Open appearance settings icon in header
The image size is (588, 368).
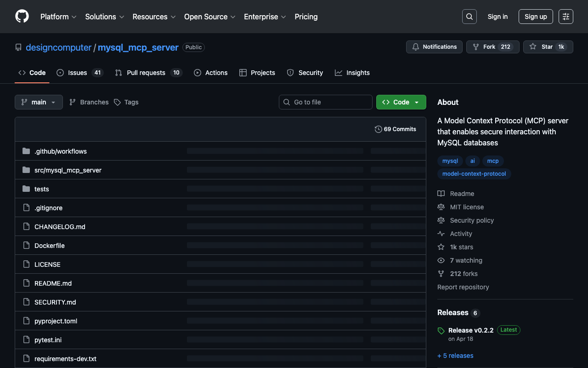coord(565,17)
